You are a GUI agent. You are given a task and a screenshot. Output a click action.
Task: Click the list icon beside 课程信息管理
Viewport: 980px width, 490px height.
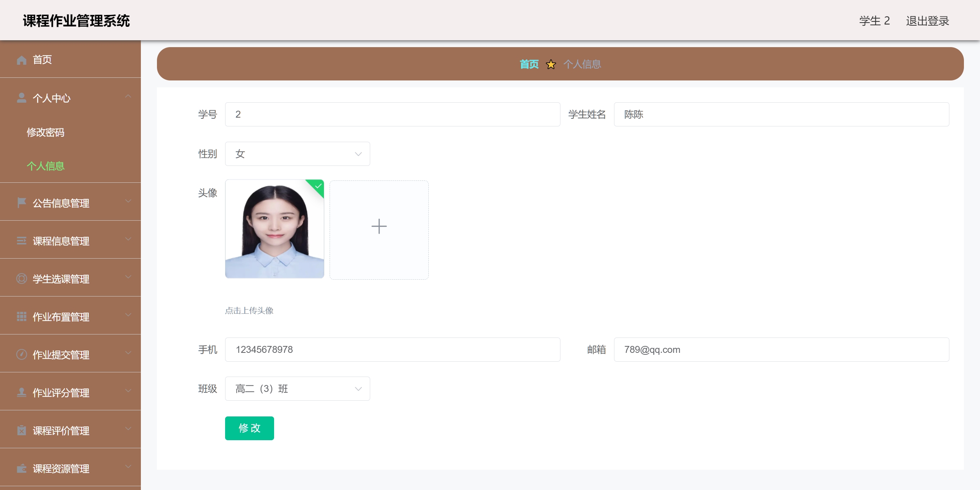pos(21,241)
